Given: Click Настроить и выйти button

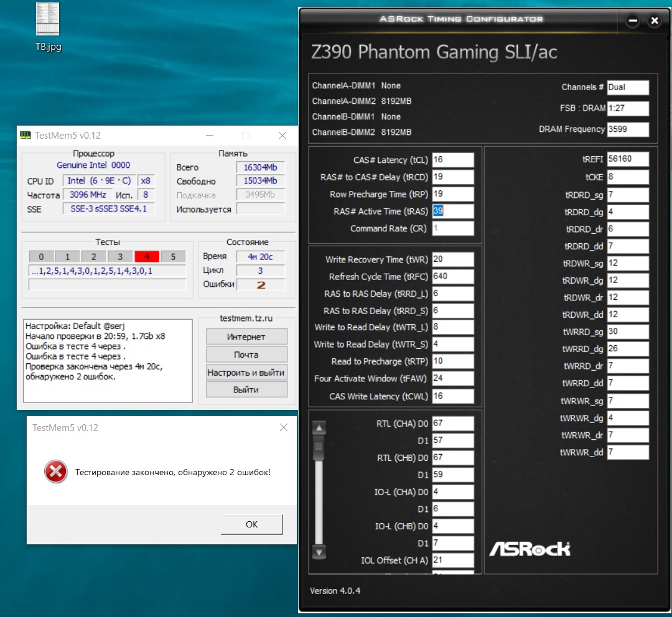Looking at the screenshot, I should pyautogui.click(x=246, y=373).
